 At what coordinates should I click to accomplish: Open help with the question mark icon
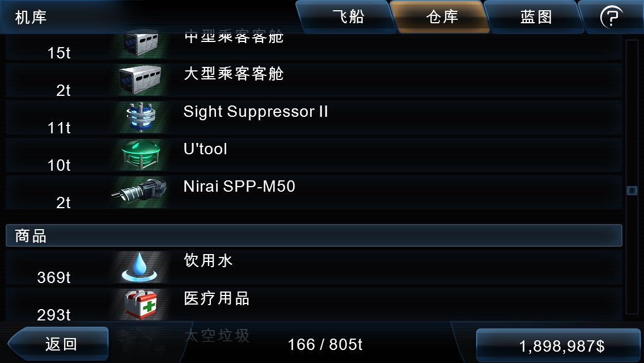click(x=611, y=17)
